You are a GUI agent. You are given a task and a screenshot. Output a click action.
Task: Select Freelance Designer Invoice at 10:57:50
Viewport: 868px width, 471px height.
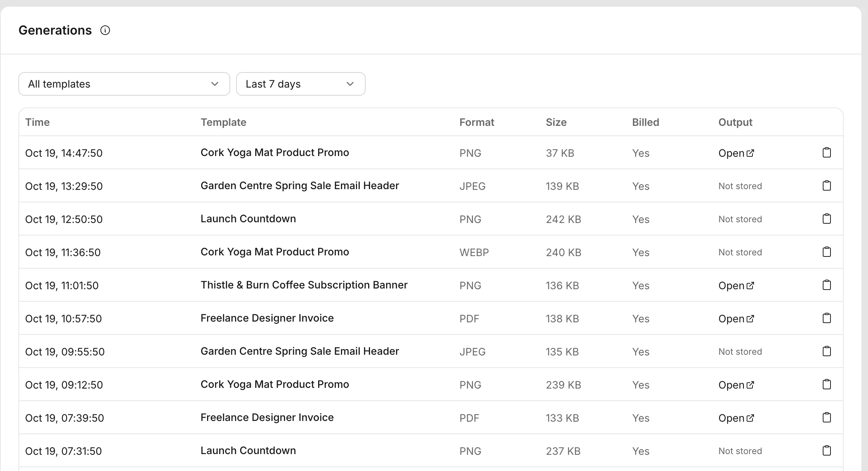point(267,318)
